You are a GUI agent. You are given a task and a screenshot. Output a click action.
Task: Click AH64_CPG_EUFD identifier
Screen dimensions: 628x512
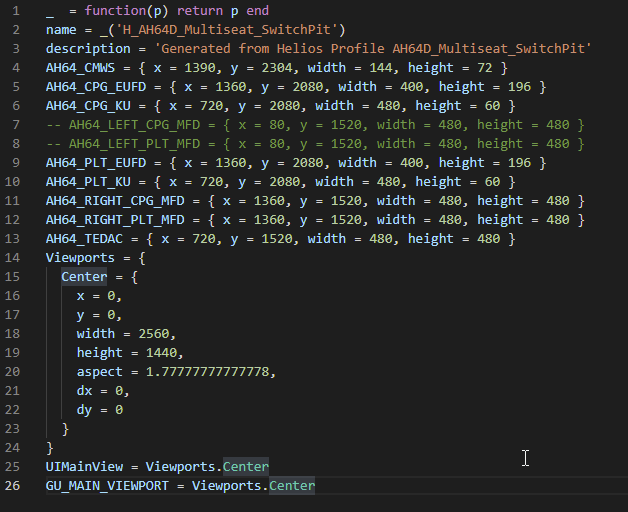point(96,87)
